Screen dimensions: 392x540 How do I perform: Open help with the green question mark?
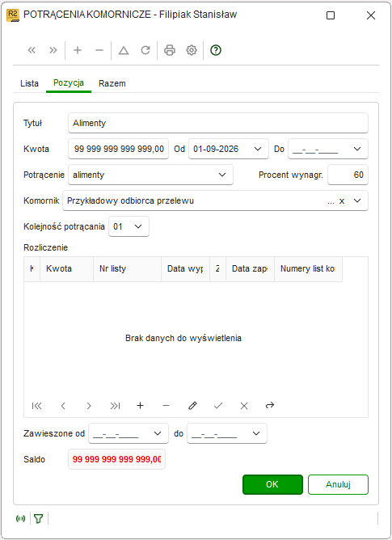pos(216,50)
